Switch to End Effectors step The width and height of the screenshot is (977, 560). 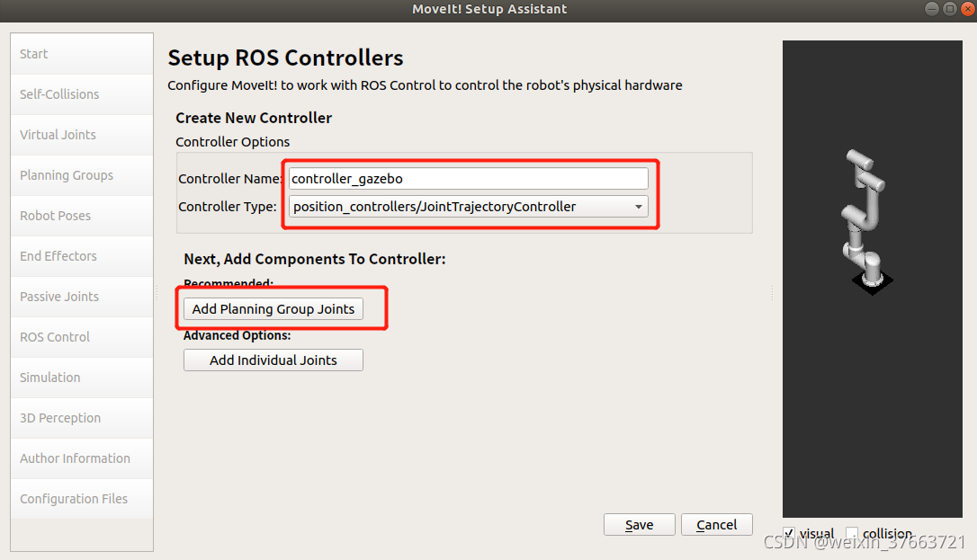point(82,256)
